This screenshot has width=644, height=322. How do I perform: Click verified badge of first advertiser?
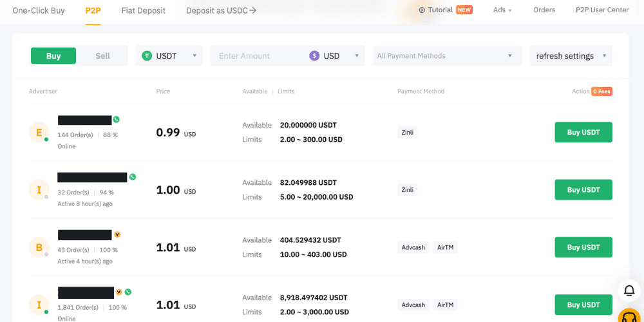tap(117, 120)
